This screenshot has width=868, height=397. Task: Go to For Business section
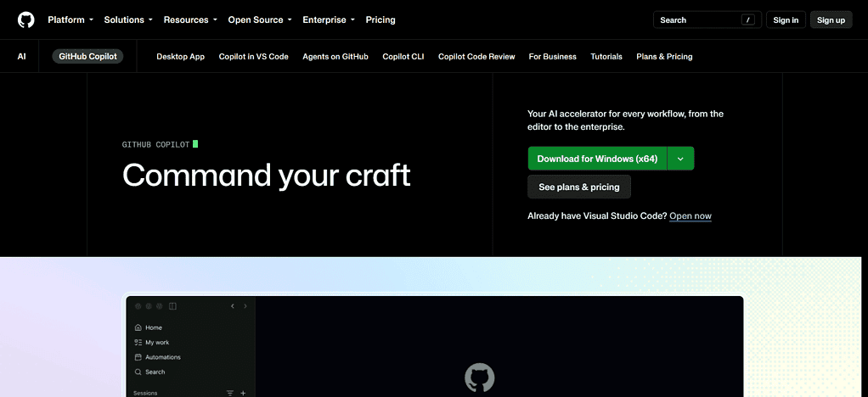click(552, 56)
